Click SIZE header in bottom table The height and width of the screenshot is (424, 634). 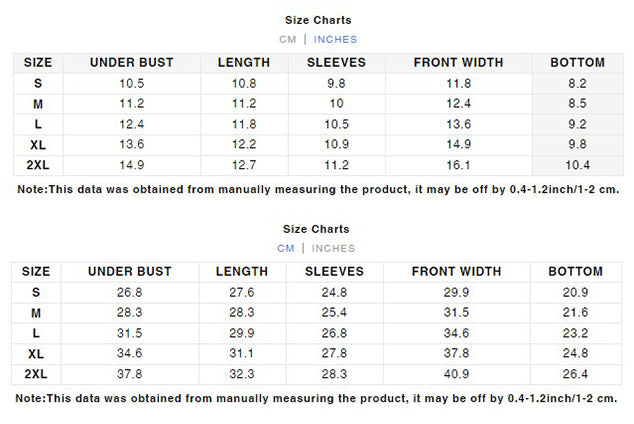(36, 272)
